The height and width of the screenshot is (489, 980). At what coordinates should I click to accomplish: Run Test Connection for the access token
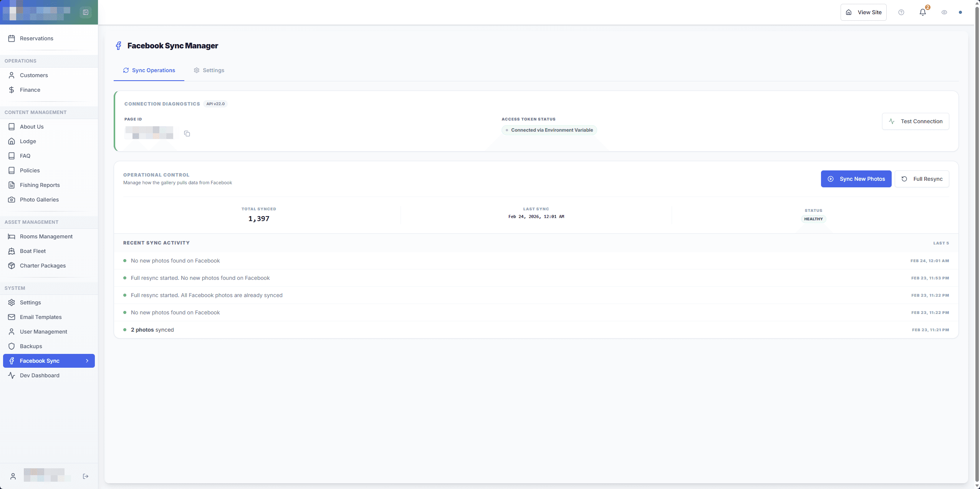click(915, 121)
